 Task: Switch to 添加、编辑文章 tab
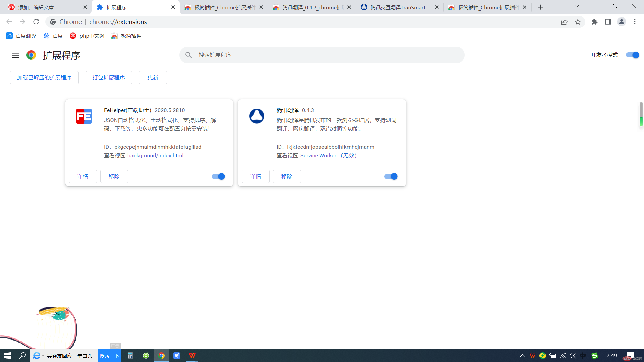pos(46,7)
